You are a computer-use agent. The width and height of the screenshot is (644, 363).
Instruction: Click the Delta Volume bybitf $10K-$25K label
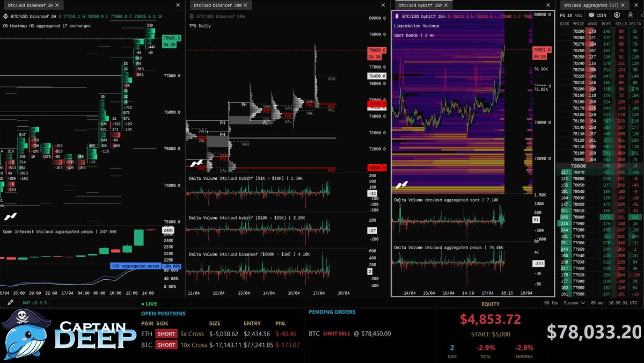point(247,217)
